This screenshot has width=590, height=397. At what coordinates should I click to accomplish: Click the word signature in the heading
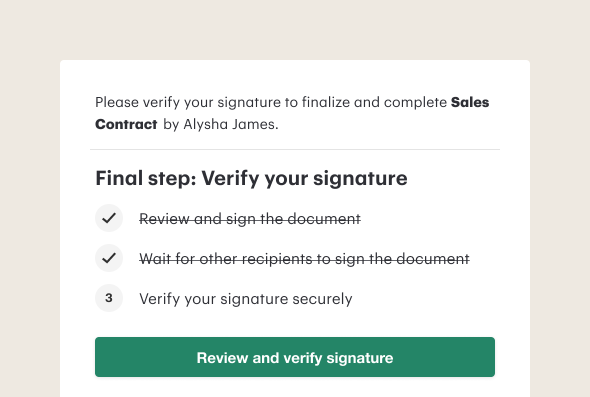click(360, 179)
